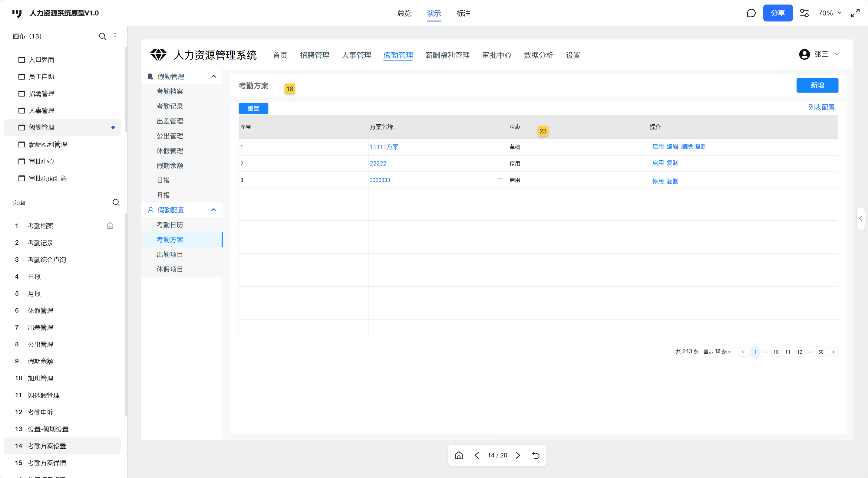Collapse the 假勤配置 sidebar section

(213, 210)
